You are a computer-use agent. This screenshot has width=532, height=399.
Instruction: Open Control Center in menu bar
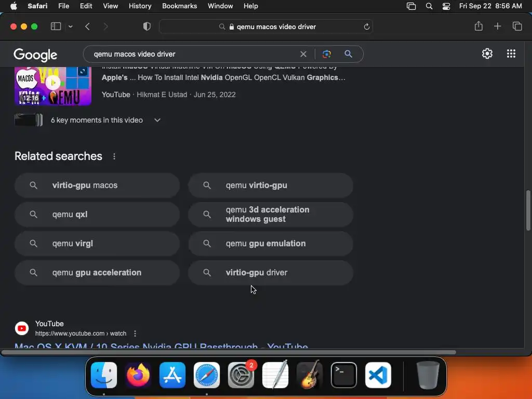coord(446,6)
